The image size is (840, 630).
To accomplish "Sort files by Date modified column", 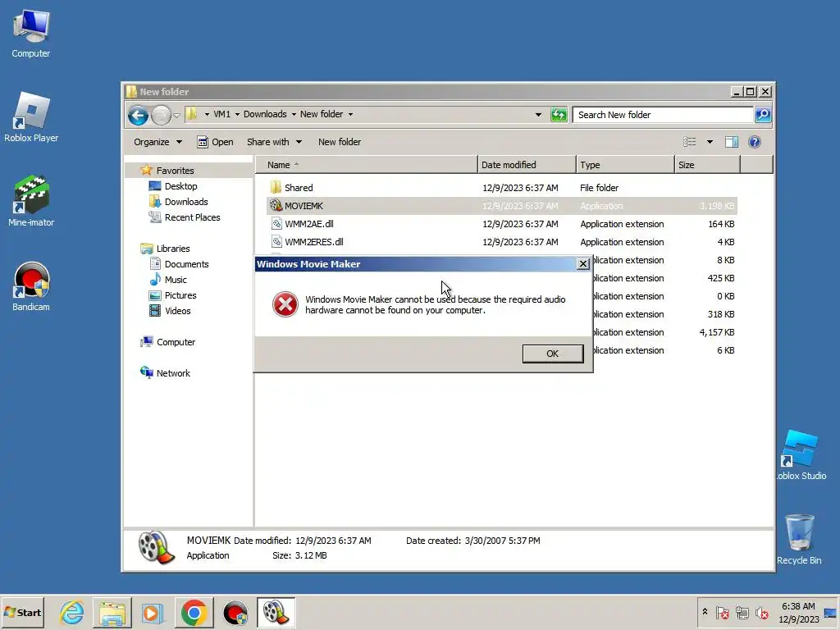I will point(527,165).
